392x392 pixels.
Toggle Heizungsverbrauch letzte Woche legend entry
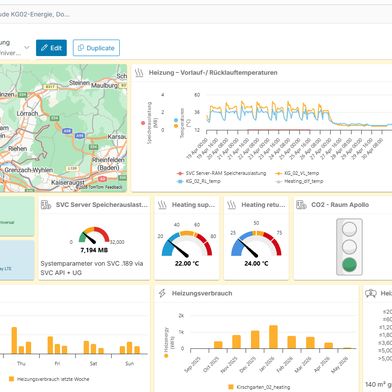49,379
